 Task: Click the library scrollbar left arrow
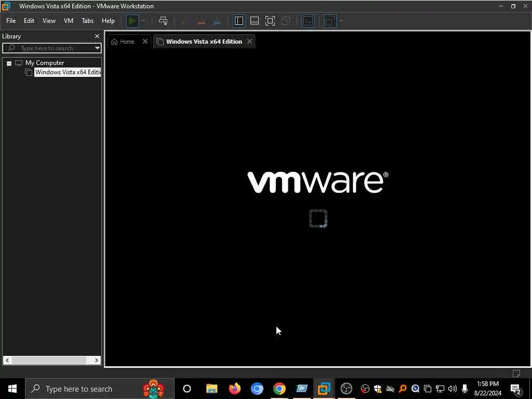[7, 361]
